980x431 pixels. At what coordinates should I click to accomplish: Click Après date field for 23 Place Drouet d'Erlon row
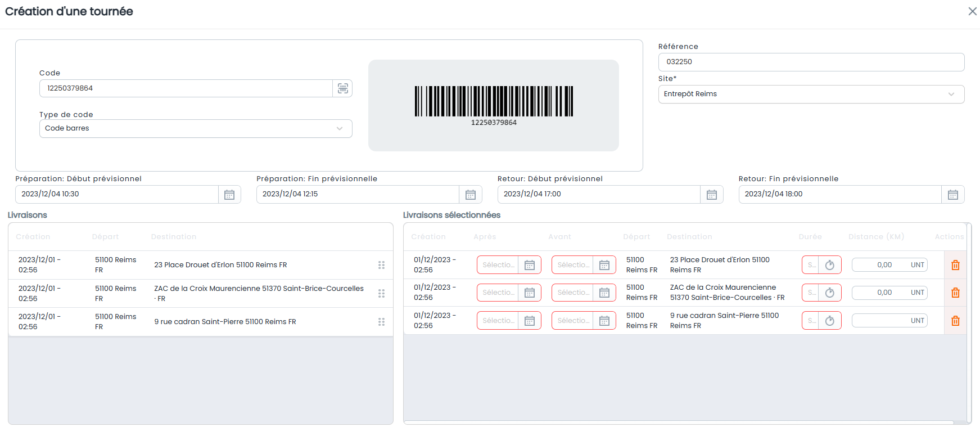498,265
